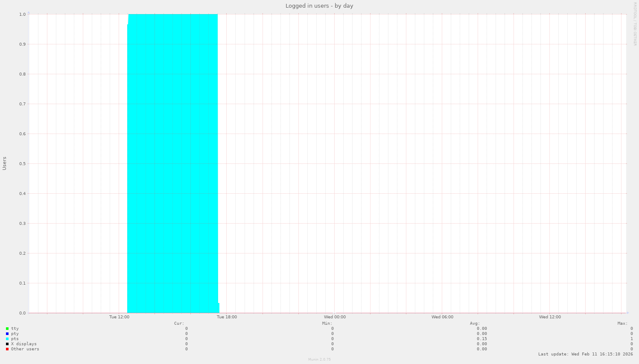Click the 'Users' vertical axis label

[x=5, y=163]
